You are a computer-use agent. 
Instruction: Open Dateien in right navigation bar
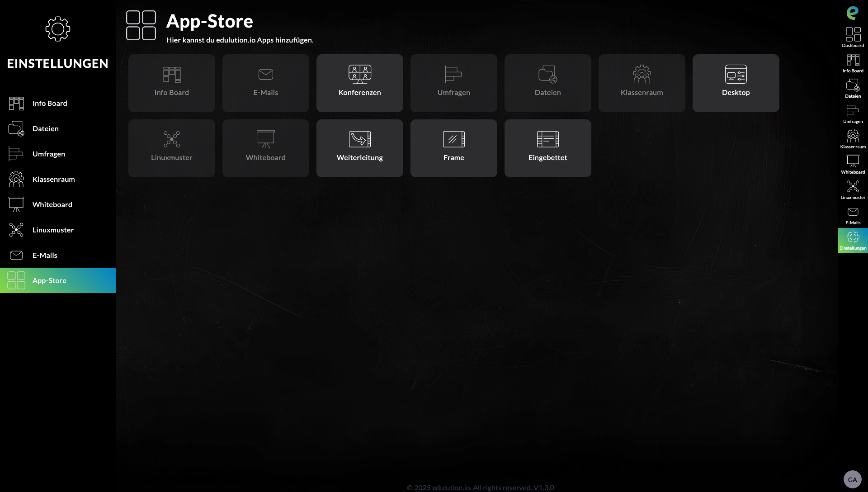(853, 89)
